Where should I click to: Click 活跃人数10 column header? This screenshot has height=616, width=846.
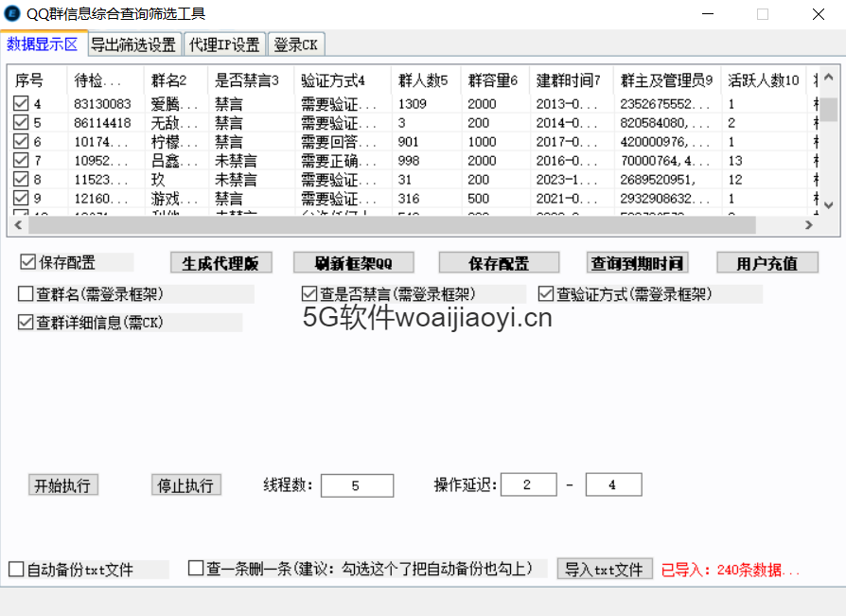click(x=763, y=80)
